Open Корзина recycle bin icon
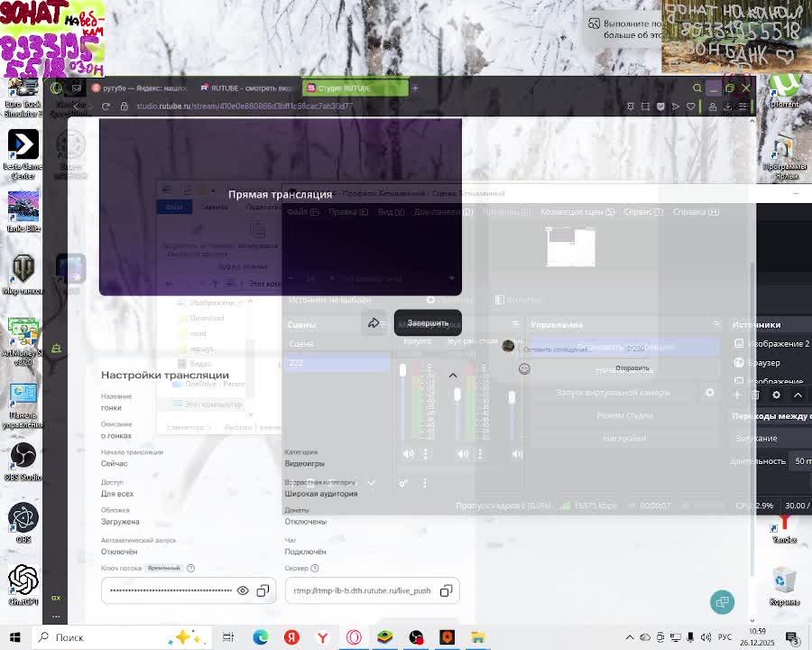 (784, 585)
